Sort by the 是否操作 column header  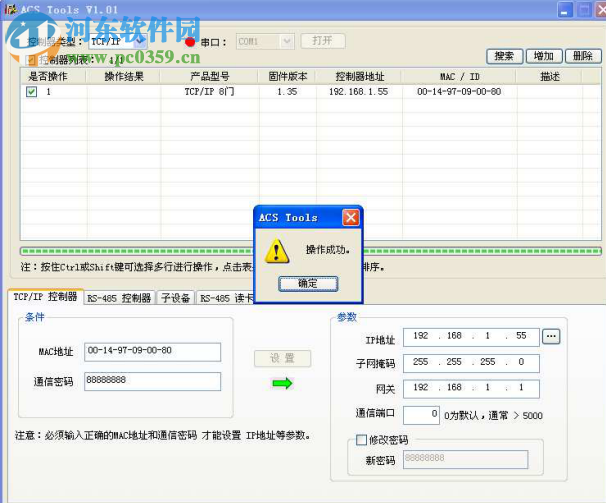click(x=53, y=77)
